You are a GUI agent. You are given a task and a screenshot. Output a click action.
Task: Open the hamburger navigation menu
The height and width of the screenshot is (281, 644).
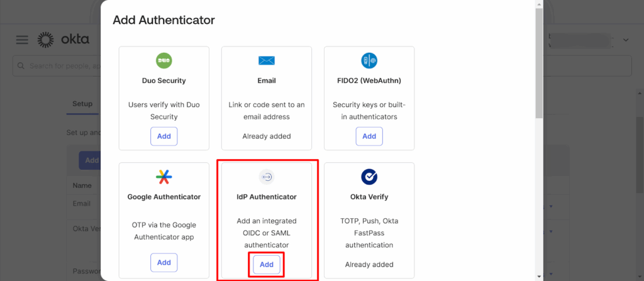click(x=22, y=40)
